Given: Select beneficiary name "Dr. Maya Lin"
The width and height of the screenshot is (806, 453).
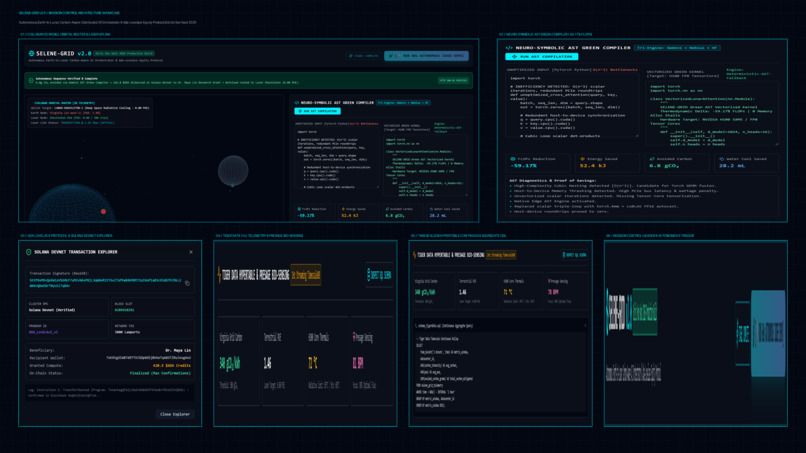Looking at the screenshot, I should click(178, 350).
